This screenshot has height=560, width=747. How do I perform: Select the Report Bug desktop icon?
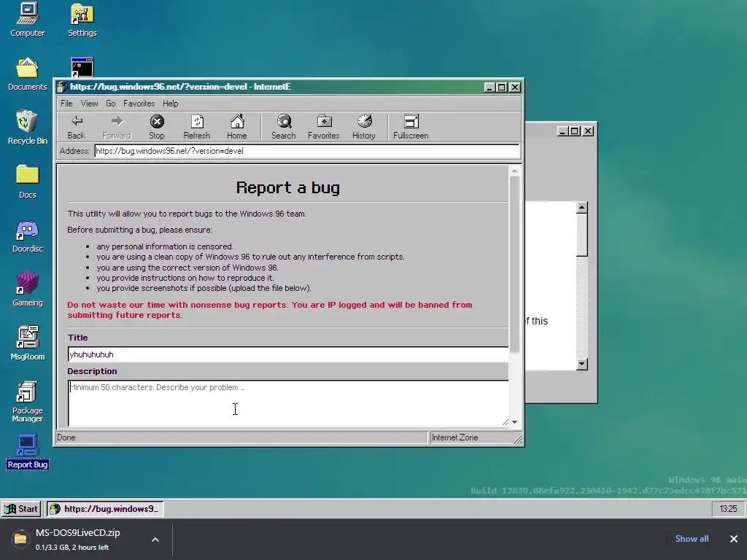(x=28, y=452)
